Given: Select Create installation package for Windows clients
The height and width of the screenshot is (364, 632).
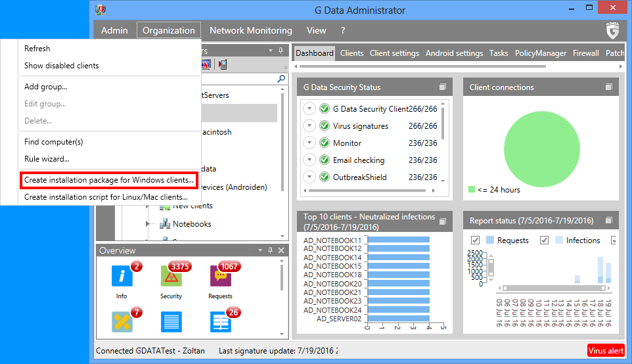Looking at the screenshot, I should click(109, 180).
